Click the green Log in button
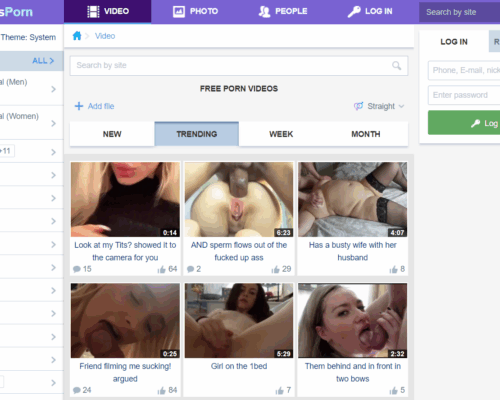The height and width of the screenshot is (400, 500). click(464, 123)
